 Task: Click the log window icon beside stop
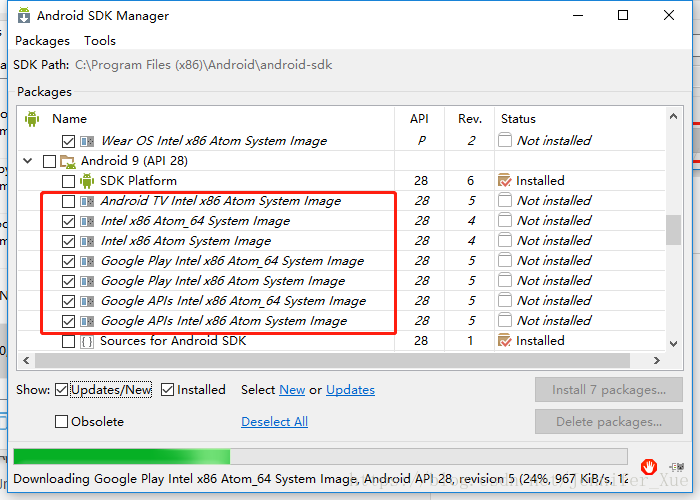click(x=677, y=467)
